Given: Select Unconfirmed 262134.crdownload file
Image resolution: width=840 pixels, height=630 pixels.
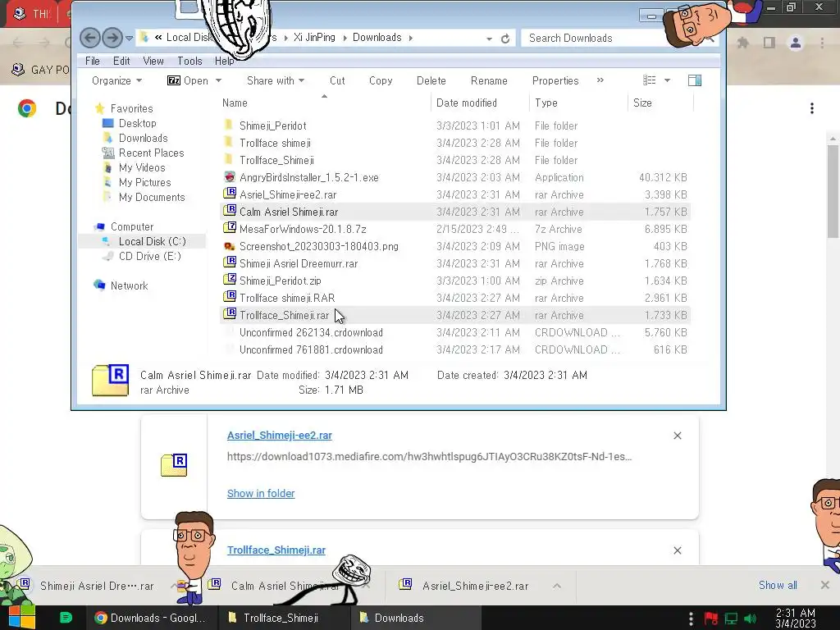Looking at the screenshot, I should 311,333.
